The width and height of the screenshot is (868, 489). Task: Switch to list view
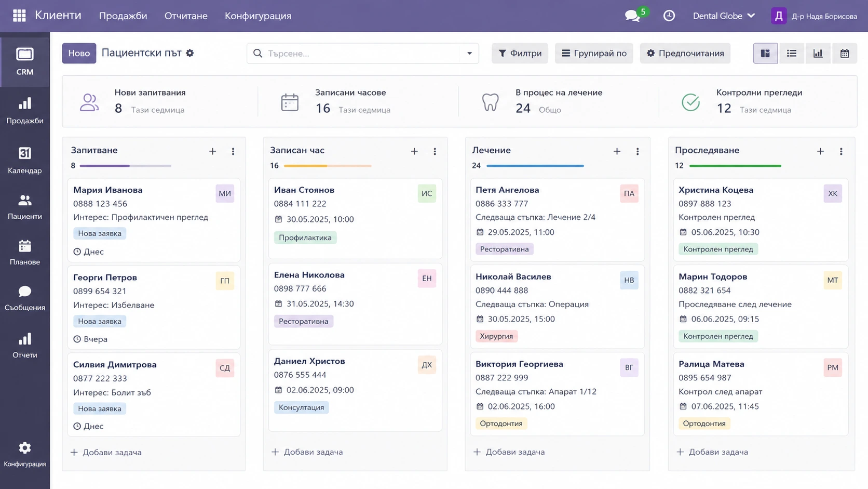[x=792, y=53]
